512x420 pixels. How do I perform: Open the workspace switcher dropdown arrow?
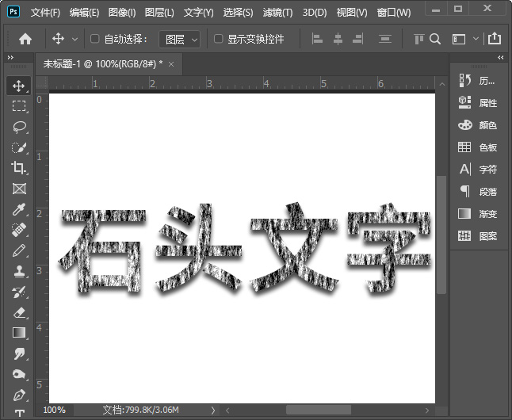(476, 39)
